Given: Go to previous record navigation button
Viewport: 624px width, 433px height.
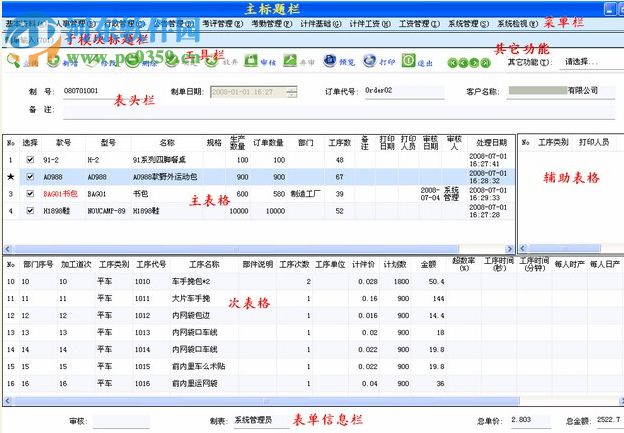Looking at the screenshot, I should tap(463, 63).
